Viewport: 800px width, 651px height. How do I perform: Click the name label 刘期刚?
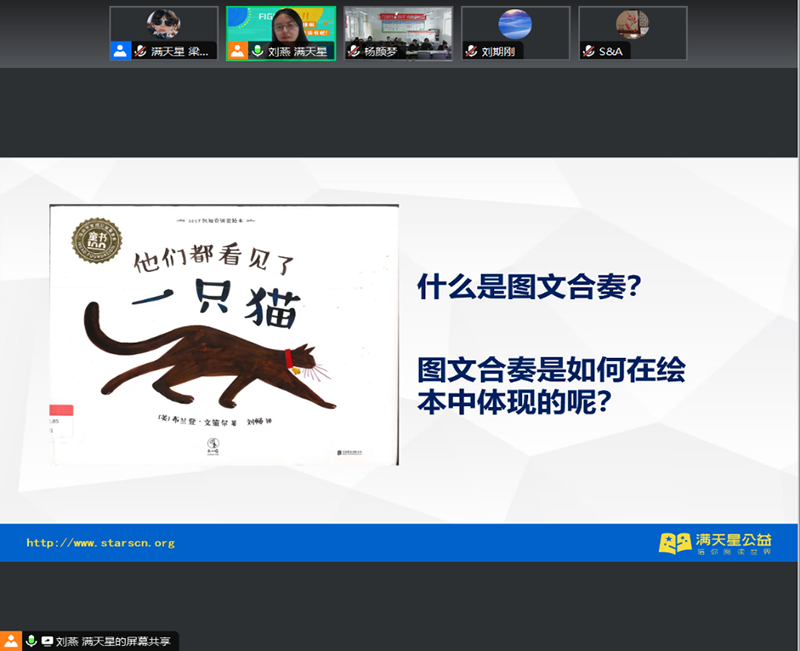pyautogui.click(x=498, y=52)
